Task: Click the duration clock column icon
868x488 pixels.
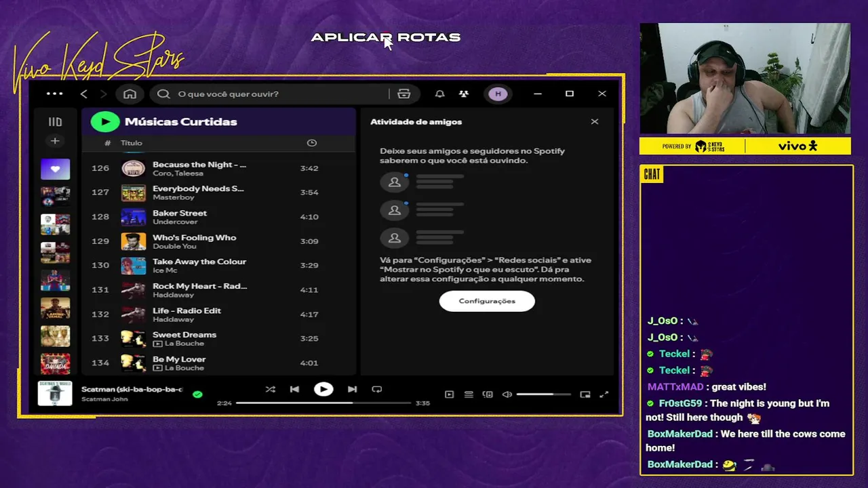Action: (312, 143)
